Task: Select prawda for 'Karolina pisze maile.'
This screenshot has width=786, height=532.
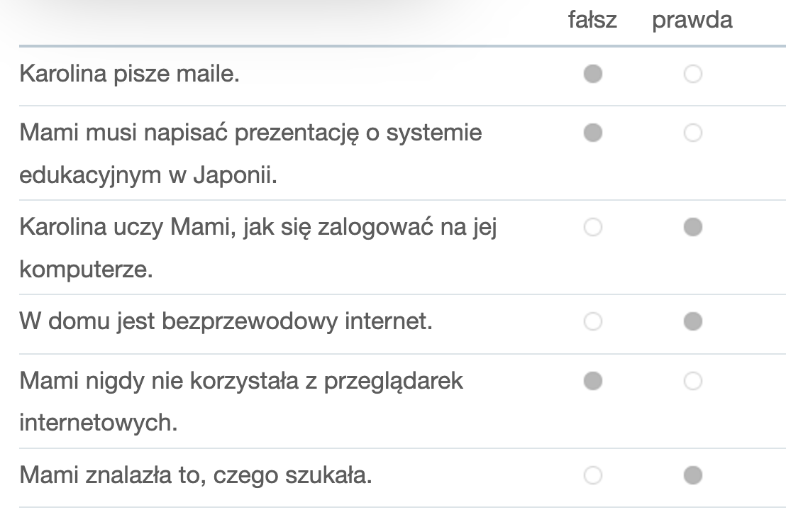Action: click(x=693, y=74)
